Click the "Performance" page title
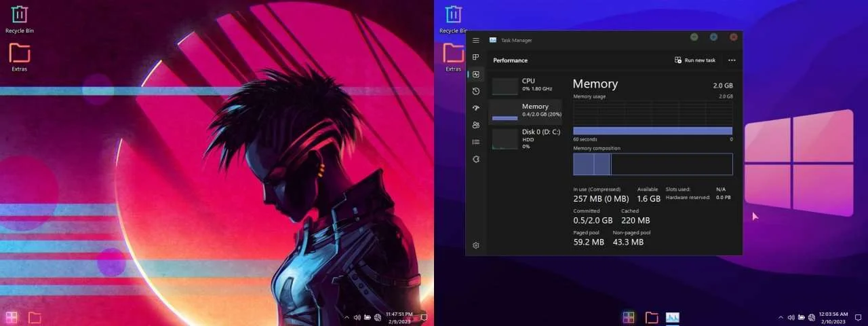 click(510, 60)
